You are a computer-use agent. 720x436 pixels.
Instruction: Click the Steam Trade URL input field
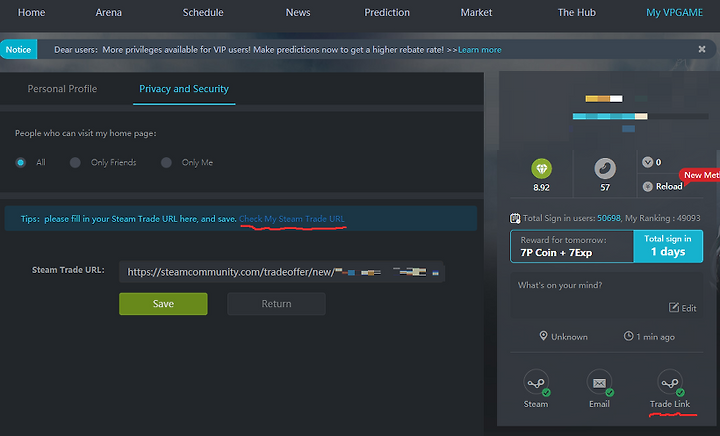(281, 272)
